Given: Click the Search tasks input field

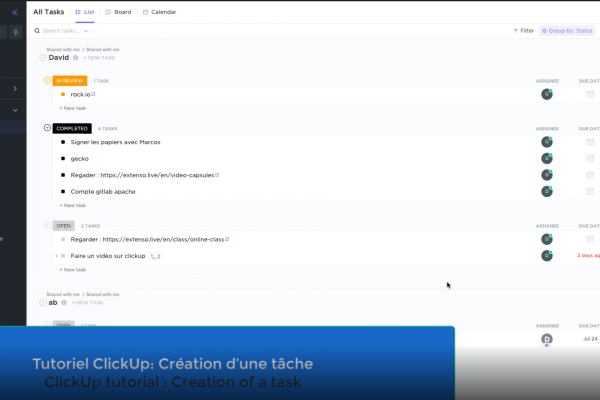Looking at the screenshot, I should point(60,31).
